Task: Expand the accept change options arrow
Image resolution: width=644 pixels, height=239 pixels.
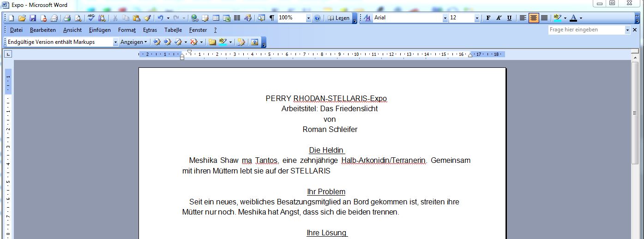Action: point(186,42)
